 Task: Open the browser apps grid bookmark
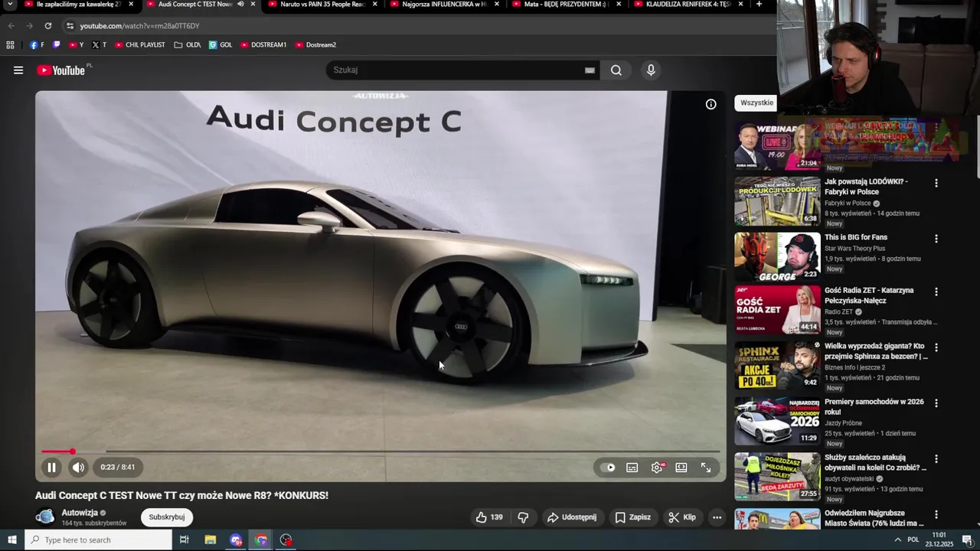pyautogui.click(x=10, y=45)
